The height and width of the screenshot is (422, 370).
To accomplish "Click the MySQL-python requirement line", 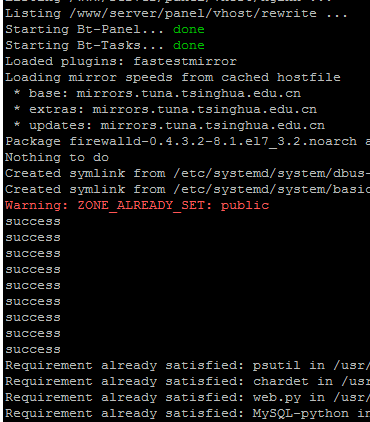I will tap(188, 414).
